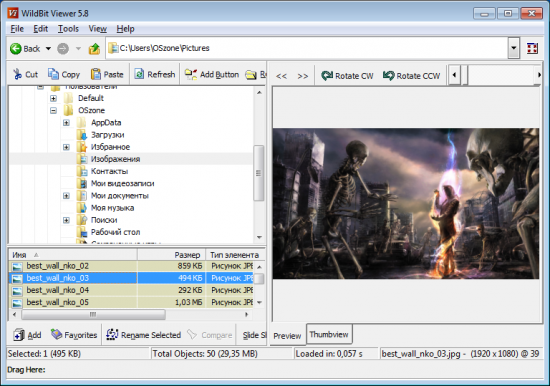
Task: Open the Tools menu
Action: tap(68, 29)
